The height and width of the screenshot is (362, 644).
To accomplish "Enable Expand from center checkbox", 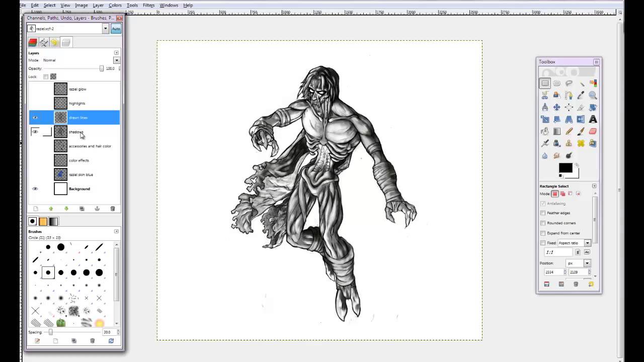I will pos(543,233).
